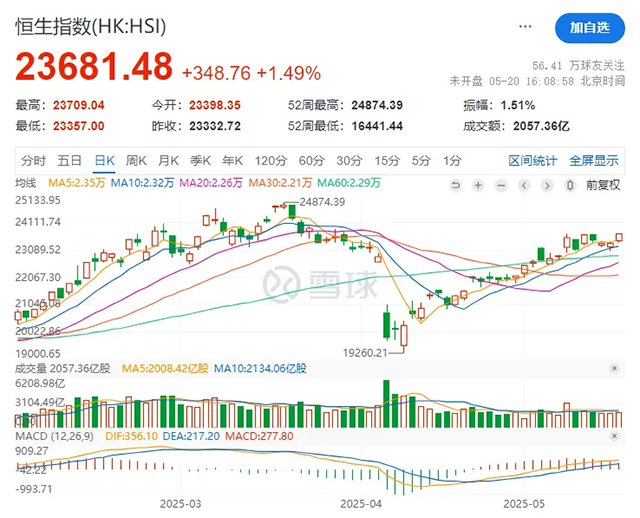Move chart left with the left chevron
The height and width of the screenshot is (518, 640).
[524, 186]
